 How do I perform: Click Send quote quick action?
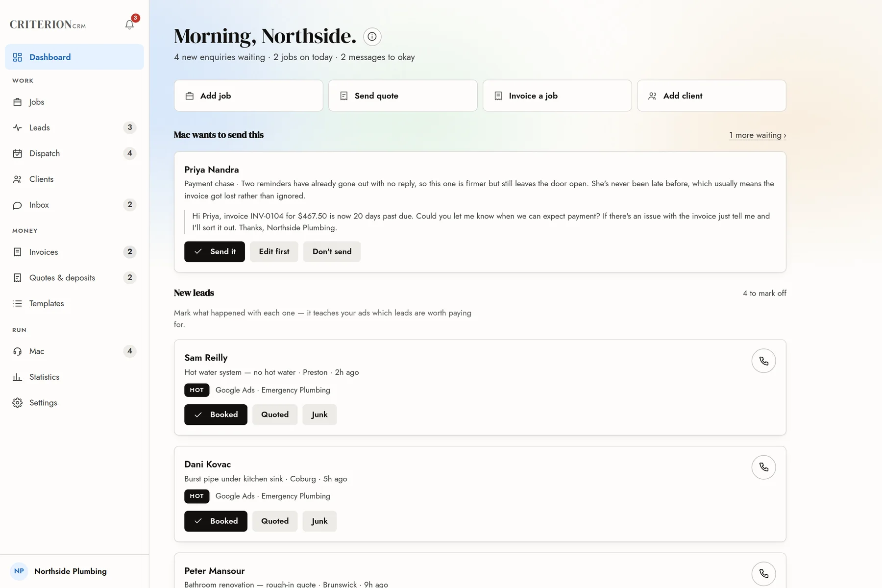403,96
